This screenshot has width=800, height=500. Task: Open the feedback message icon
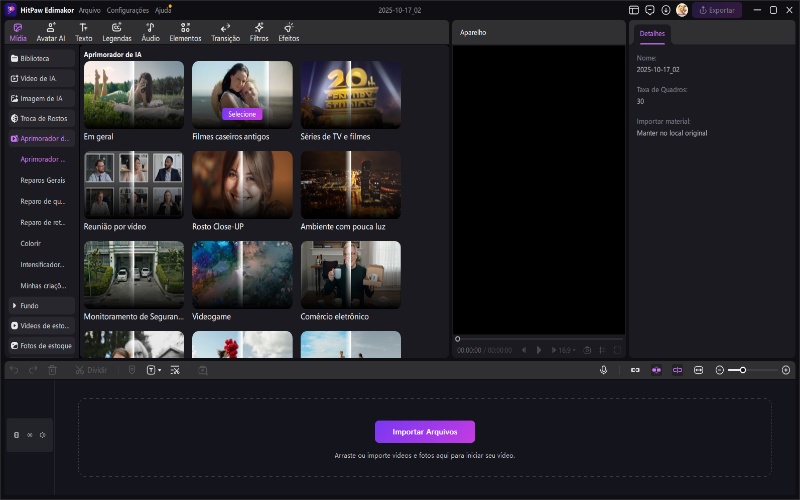pyautogui.click(x=650, y=10)
